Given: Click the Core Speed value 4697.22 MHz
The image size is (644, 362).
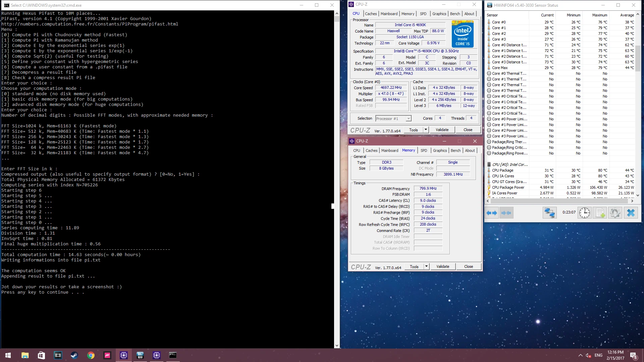Looking at the screenshot, I should point(391,88).
